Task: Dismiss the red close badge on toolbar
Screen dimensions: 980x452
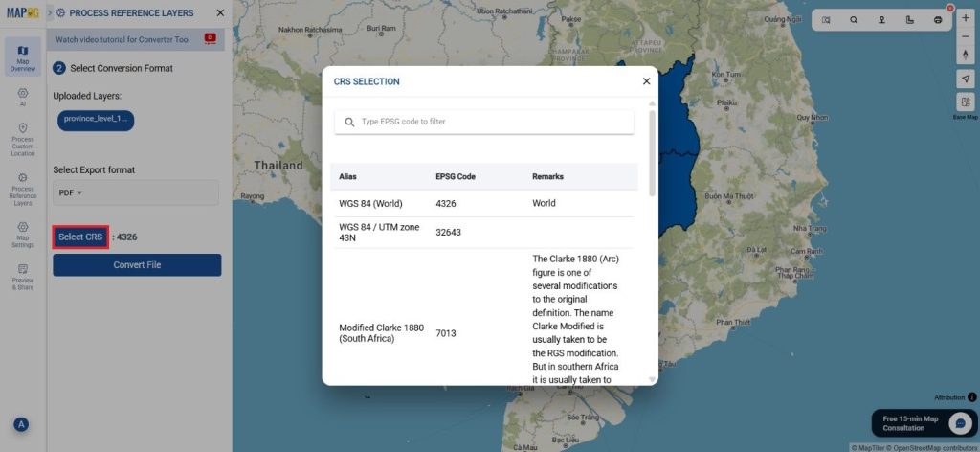Action: point(950,8)
